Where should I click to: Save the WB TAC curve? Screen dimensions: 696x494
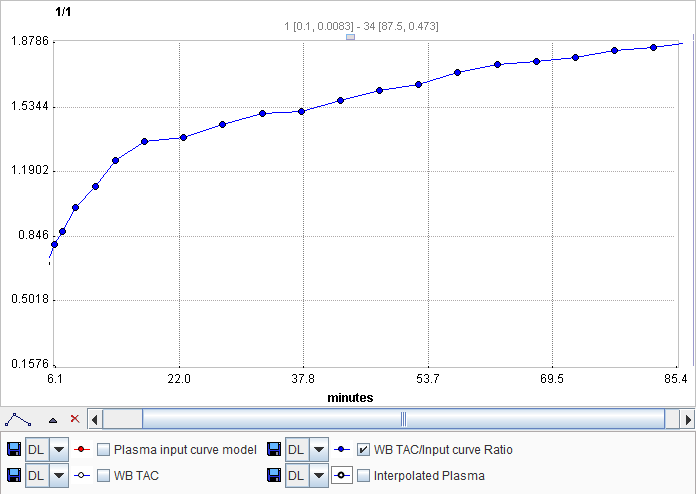(14, 475)
